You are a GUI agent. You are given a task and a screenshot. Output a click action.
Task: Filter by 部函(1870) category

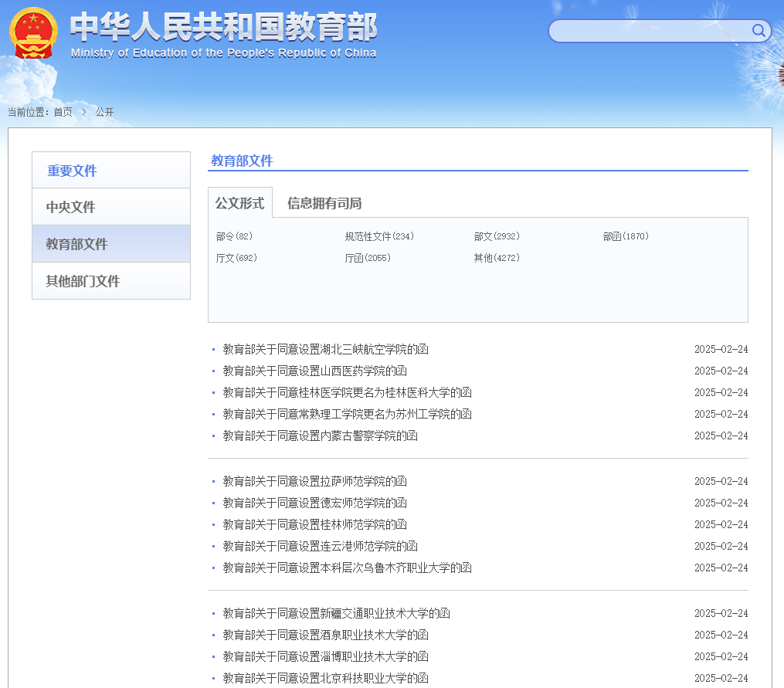626,236
